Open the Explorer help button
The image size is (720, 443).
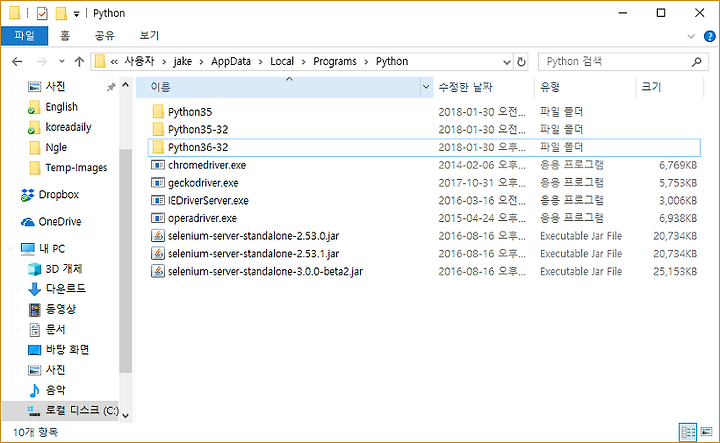coord(709,36)
